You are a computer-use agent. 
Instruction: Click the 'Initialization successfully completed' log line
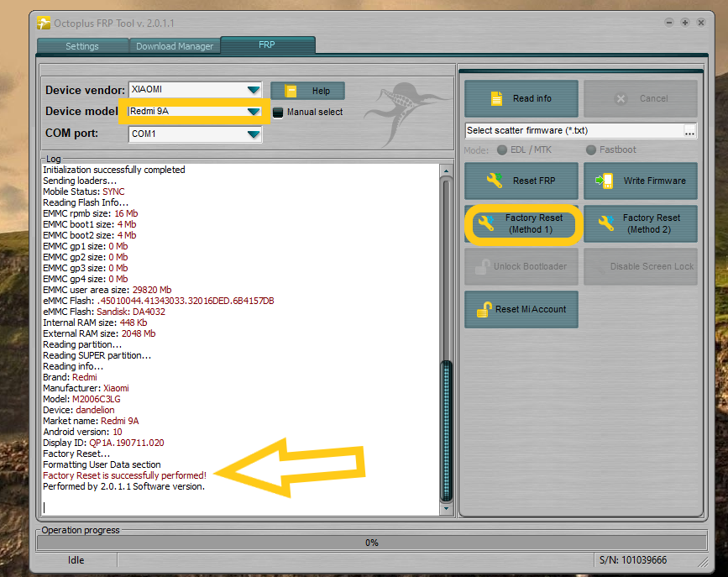[113, 170]
